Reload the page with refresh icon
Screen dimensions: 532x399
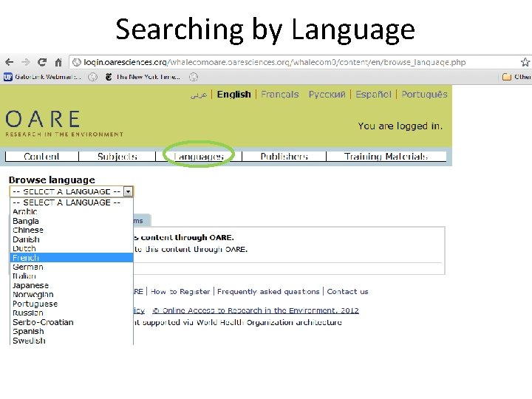42,62
